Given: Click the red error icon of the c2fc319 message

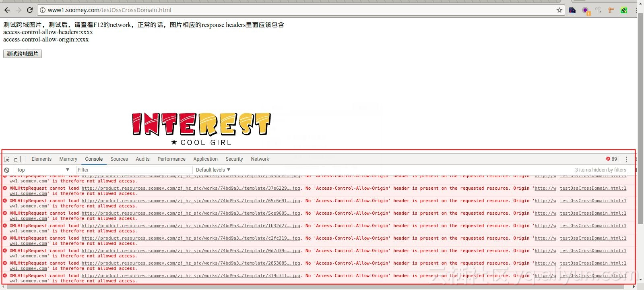Looking at the screenshot, I should coord(5,238).
